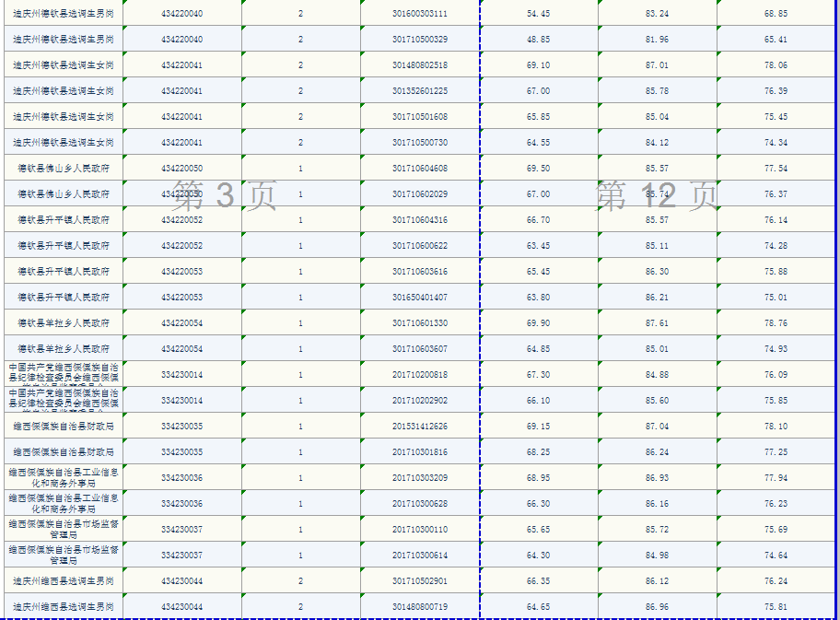
Task: Select the final score 74.93
Action: pyautogui.click(x=776, y=349)
